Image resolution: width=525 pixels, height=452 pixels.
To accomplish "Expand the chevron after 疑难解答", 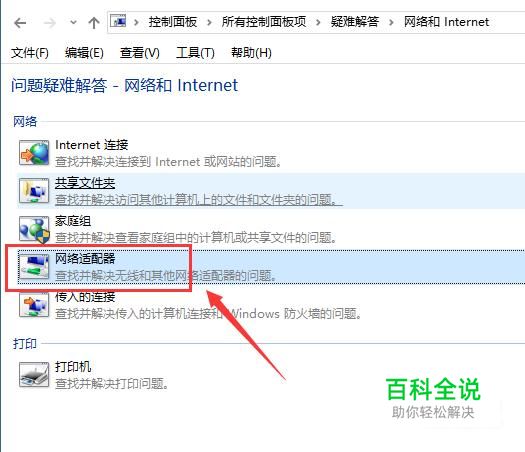I will pos(391,23).
